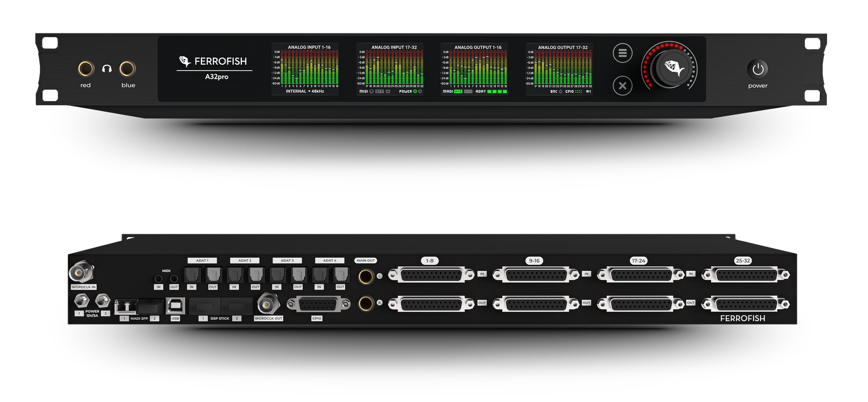Open the Analog Input 17-32 meter display
Viewport: 868px width, 402px height.
(389, 69)
